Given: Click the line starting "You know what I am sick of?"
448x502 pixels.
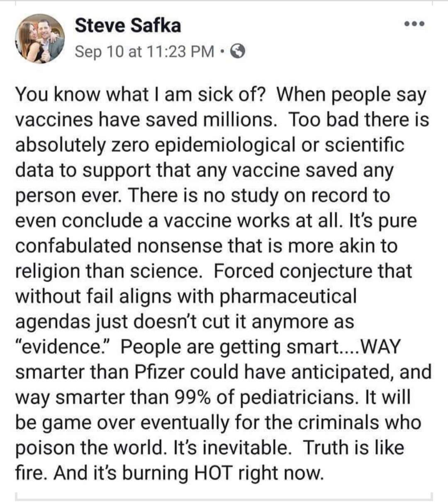Looking at the screenshot, I should [221, 95].
